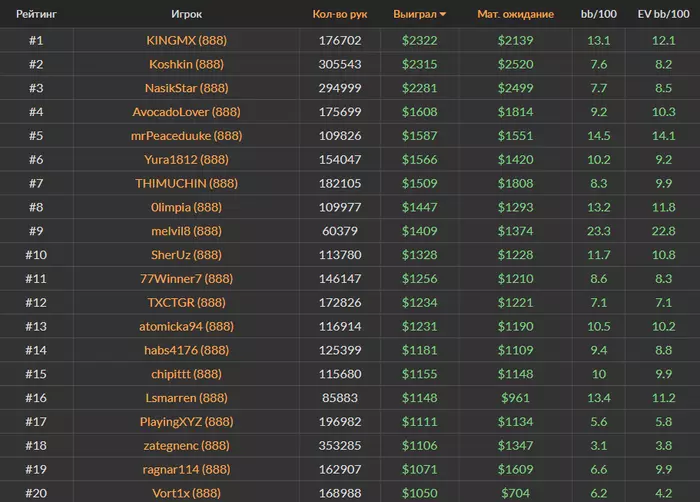Screen dimensions: 700x502
Task: Open player NasikStar (888) profile
Action: [x=187, y=88]
